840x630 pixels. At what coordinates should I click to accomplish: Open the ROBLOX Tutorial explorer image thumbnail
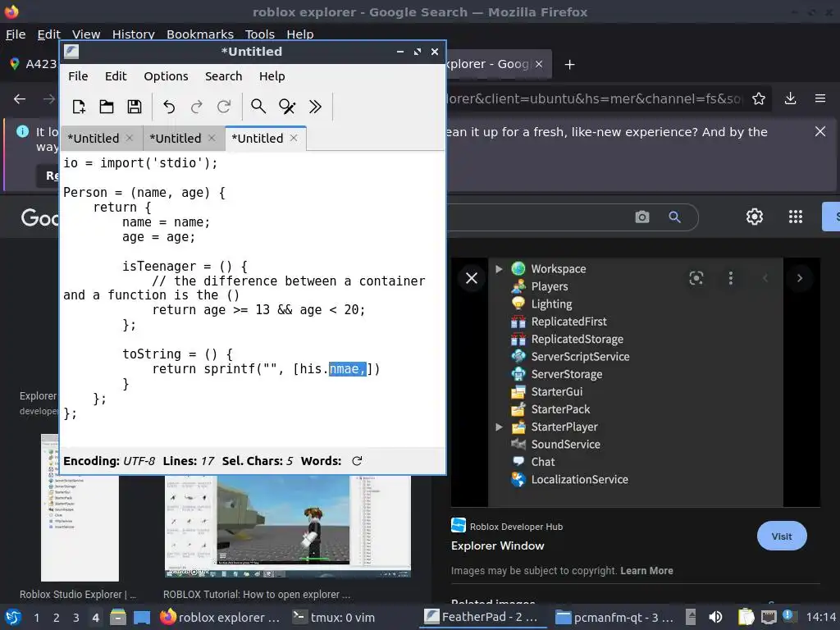click(288, 526)
